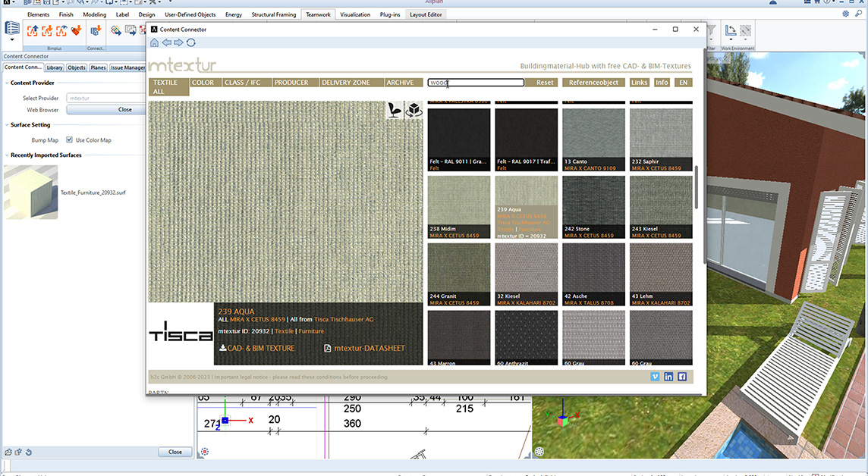Click the Referenceobject button

594,83
